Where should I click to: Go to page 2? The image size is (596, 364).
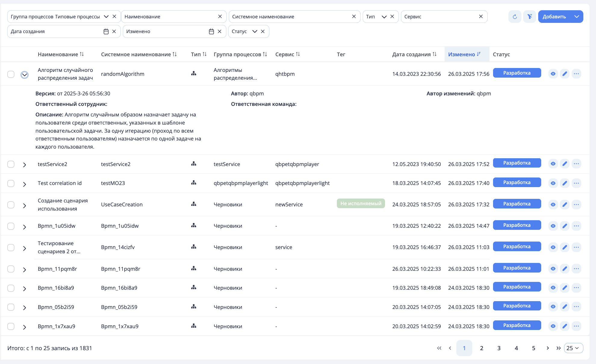[482, 348]
